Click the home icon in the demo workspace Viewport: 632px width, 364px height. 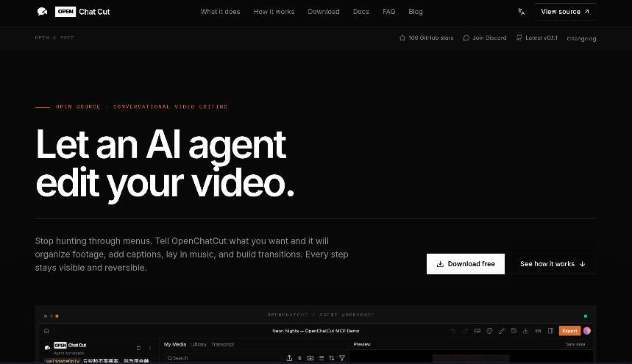point(46,331)
